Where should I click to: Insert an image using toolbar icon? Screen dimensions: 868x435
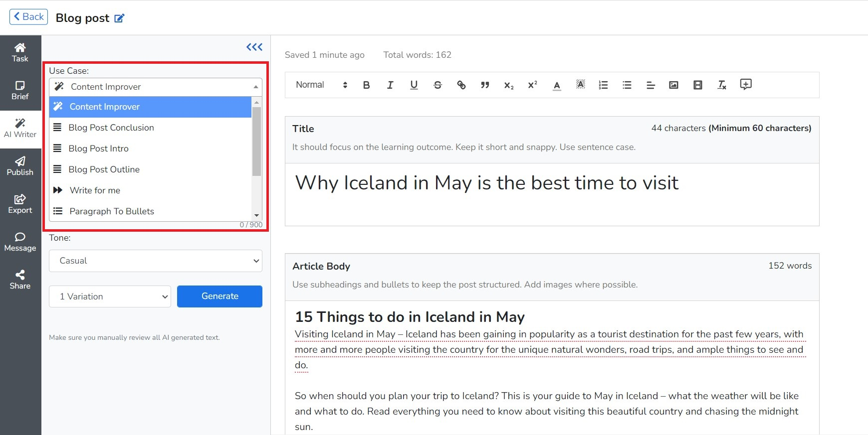673,85
